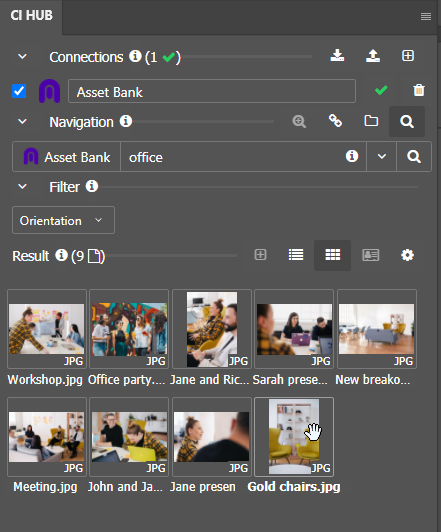Open the Orientation filter dropdown

coord(63,220)
